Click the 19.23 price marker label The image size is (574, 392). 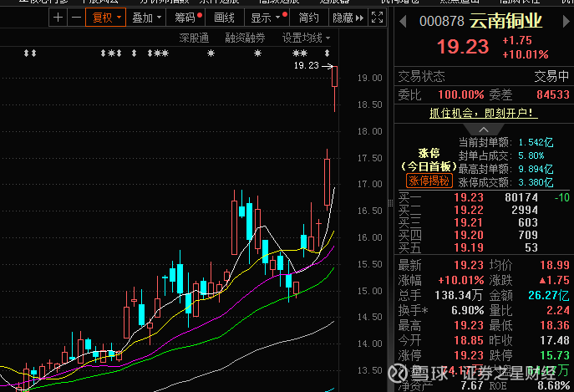[307, 65]
